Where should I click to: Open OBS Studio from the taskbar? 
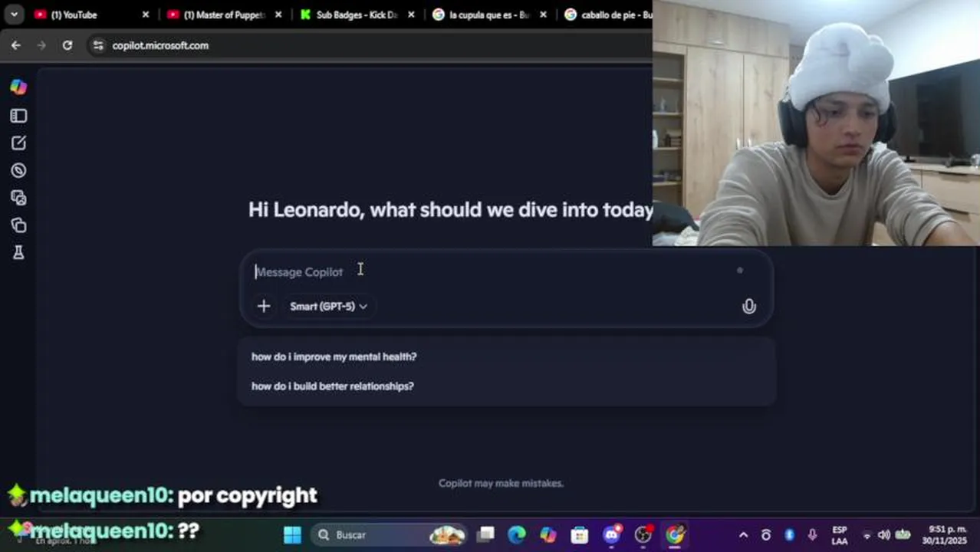pyautogui.click(x=643, y=534)
